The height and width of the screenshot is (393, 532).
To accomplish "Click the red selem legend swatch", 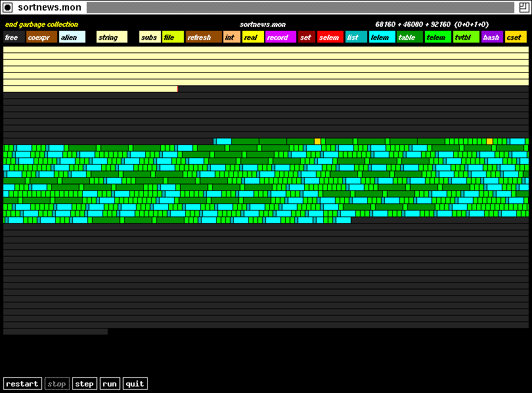I will pyautogui.click(x=330, y=37).
